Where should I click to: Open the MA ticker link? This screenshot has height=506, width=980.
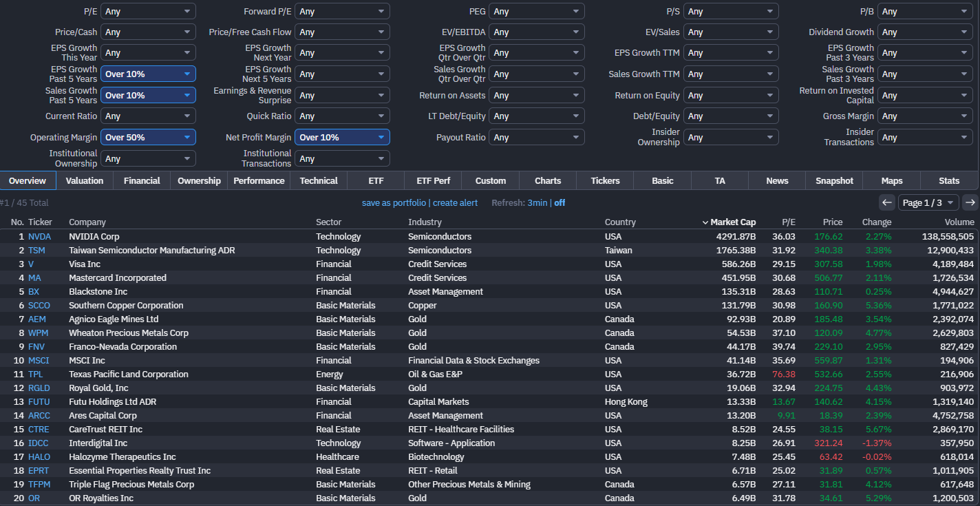tap(34, 278)
